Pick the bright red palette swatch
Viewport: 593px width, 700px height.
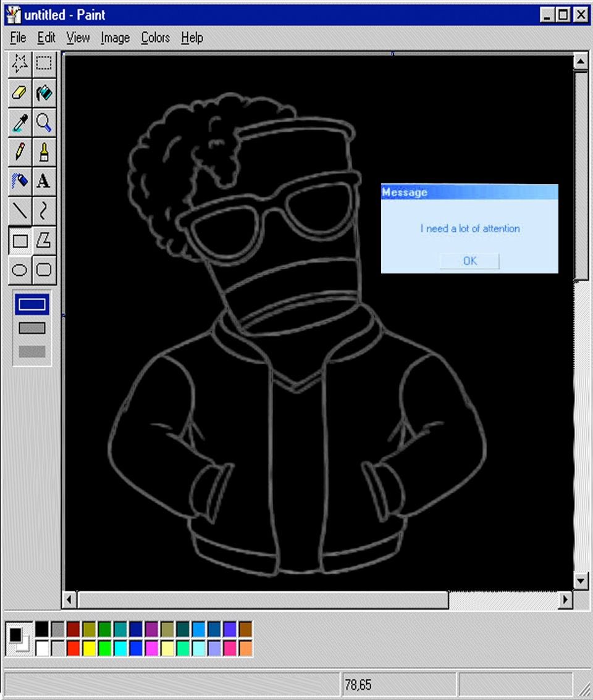74,648
